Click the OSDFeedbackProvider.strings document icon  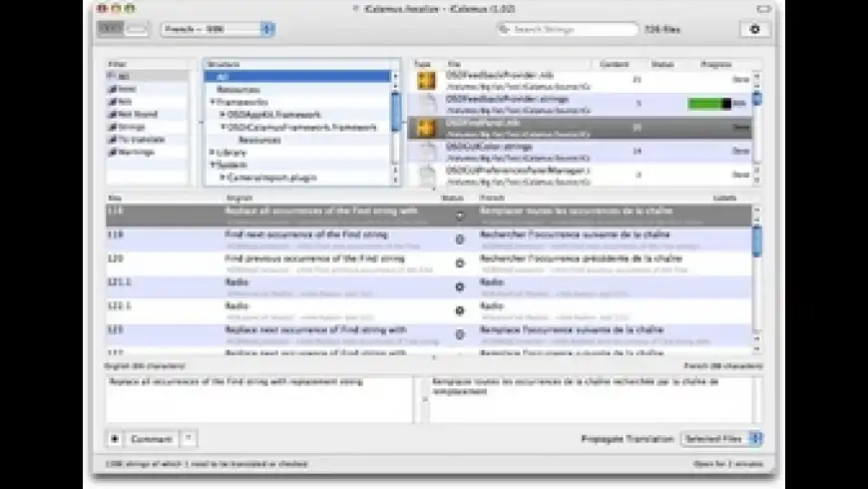[x=426, y=104]
